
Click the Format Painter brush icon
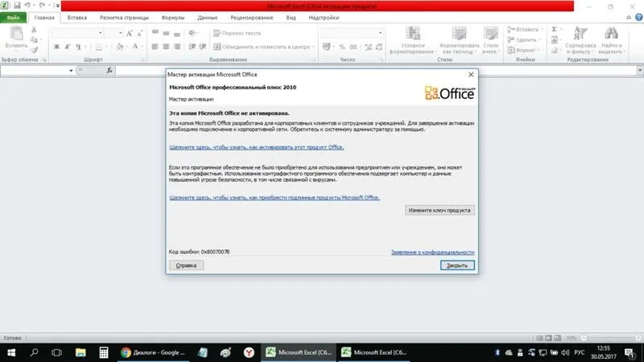click(x=35, y=50)
